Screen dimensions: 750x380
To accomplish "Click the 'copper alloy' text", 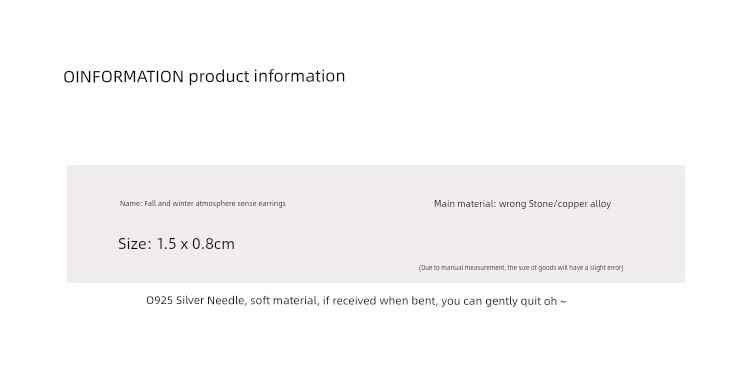I will click(x=585, y=204).
